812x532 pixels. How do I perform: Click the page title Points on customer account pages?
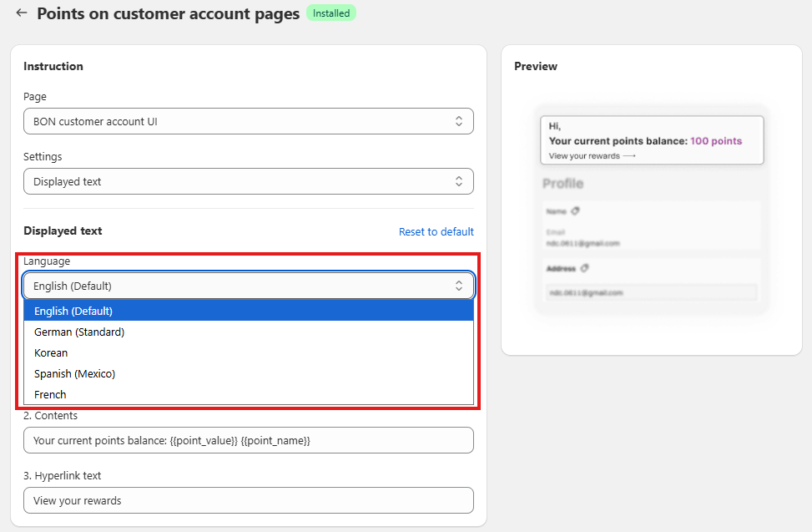pos(168,14)
